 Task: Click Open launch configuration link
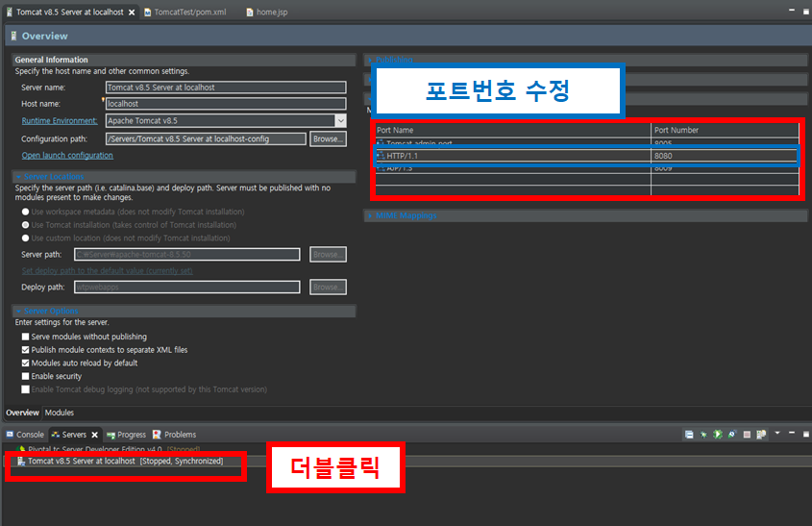[67, 156]
